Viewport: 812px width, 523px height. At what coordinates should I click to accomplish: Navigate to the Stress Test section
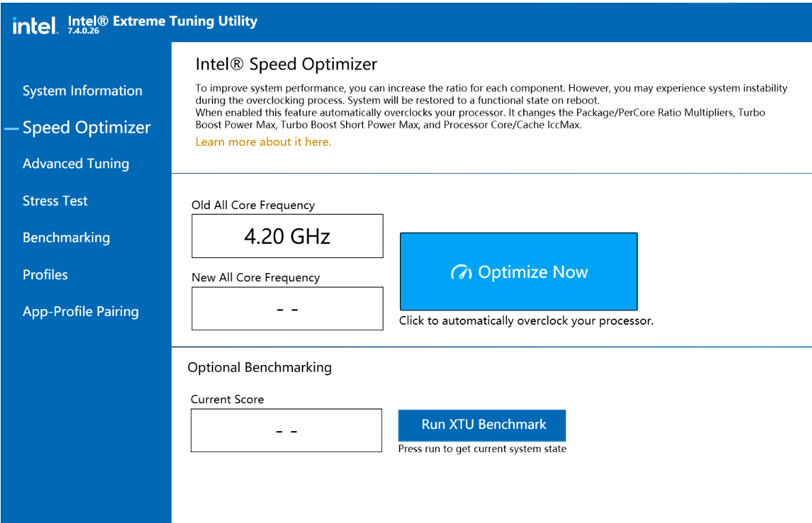click(x=54, y=200)
